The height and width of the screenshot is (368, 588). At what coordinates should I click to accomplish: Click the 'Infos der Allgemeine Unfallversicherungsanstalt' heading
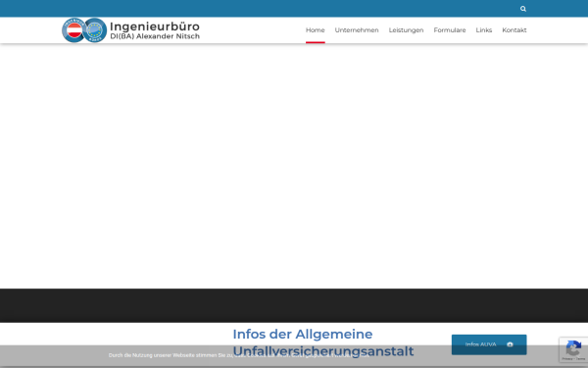pyautogui.click(x=322, y=342)
